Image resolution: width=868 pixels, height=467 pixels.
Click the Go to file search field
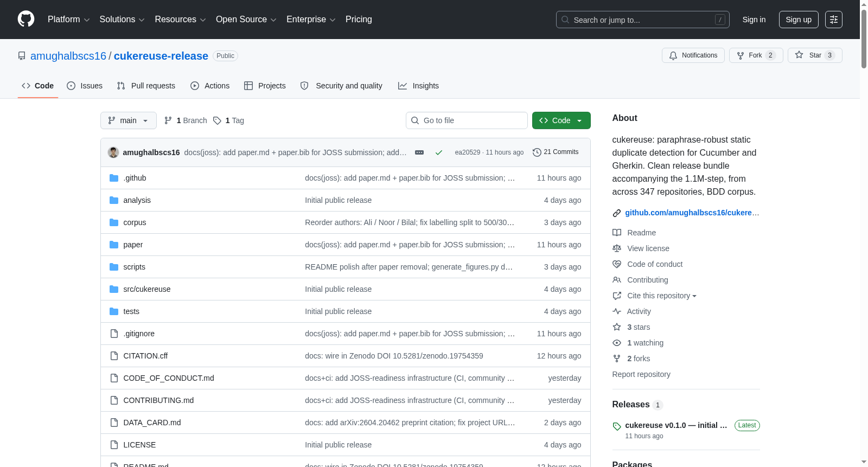coord(467,120)
